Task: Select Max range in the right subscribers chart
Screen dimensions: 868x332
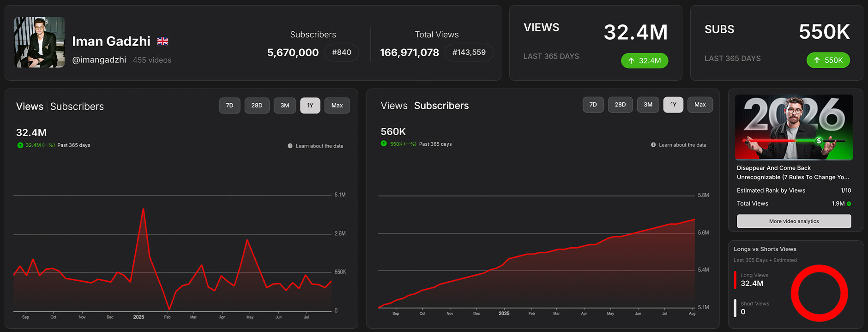Action: point(700,105)
